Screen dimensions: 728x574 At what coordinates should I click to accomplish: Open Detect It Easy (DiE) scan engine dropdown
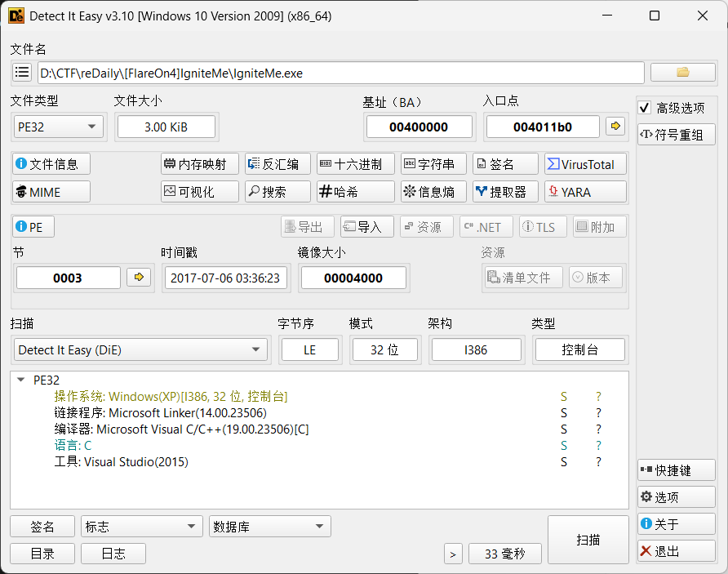140,349
